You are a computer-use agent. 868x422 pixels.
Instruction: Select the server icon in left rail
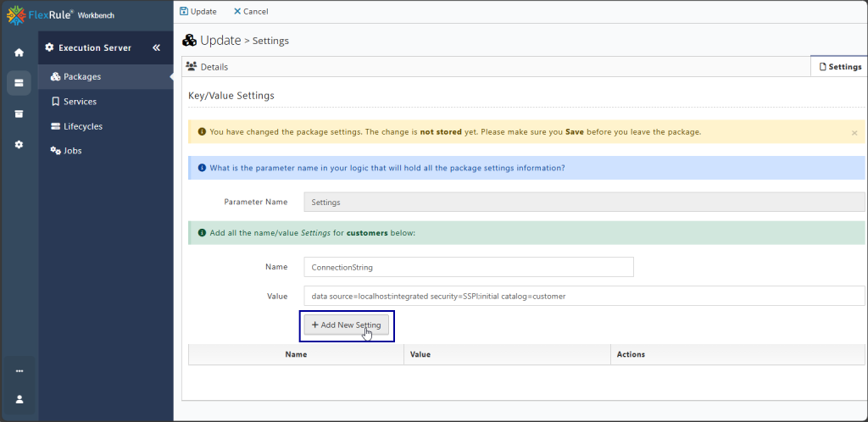coord(19,83)
